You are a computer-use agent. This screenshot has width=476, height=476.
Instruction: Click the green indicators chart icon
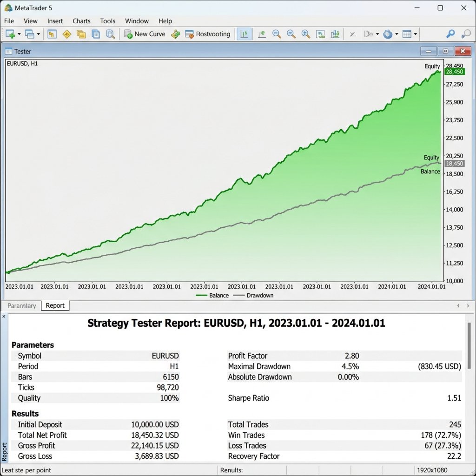pyautogui.click(x=335, y=34)
